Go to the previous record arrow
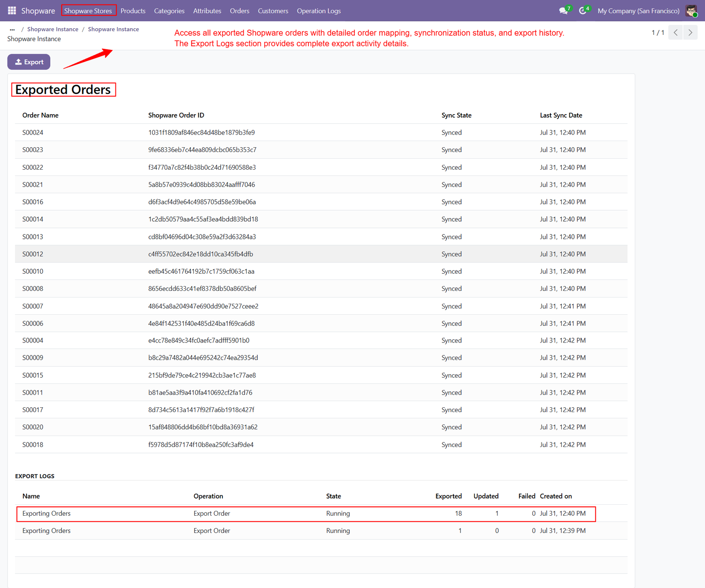Screen dimensions: 705x588 coord(675,33)
